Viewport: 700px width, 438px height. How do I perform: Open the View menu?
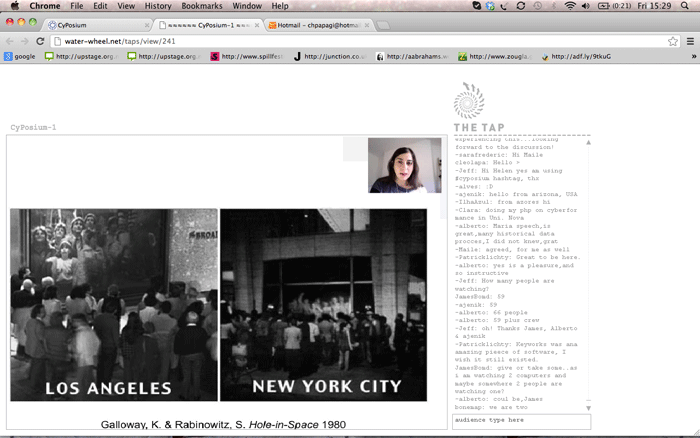pyautogui.click(x=126, y=6)
